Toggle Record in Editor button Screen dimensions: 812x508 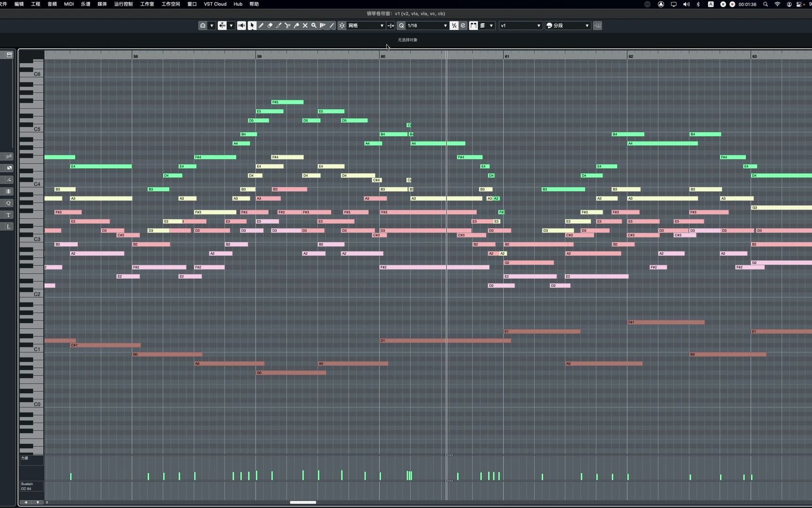[222, 25]
